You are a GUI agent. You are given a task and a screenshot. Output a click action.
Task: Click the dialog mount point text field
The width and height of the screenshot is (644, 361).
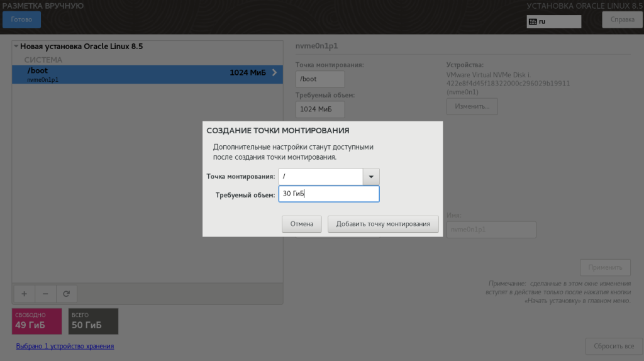tap(320, 177)
